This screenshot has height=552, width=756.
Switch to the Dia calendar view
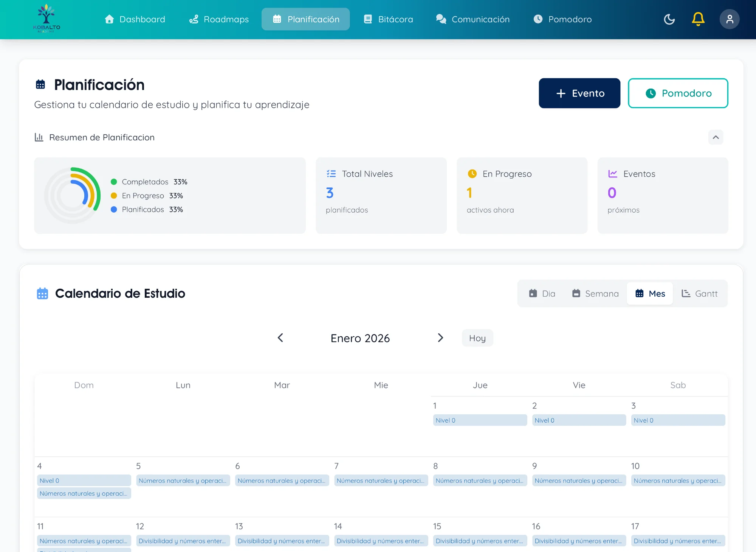[542, 293]
